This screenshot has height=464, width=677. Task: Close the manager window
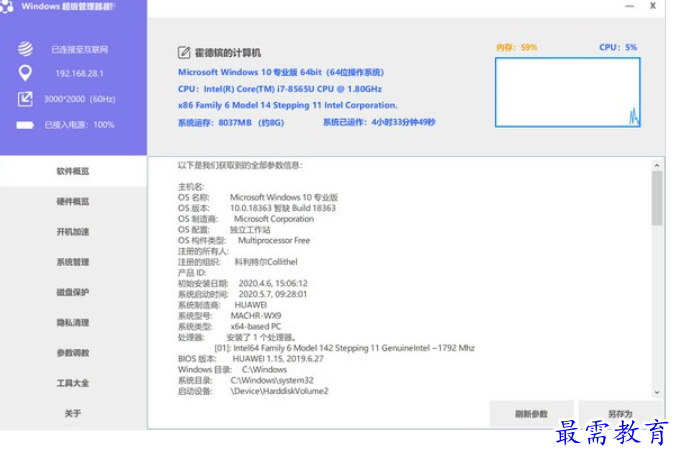click(653, 6)
